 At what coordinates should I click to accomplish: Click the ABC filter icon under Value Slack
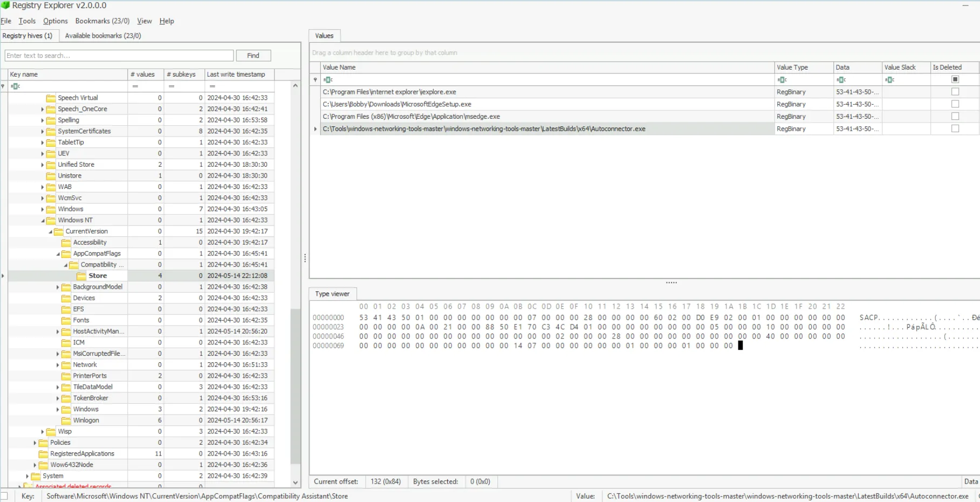pyautogui.click(x=890, y=79)
